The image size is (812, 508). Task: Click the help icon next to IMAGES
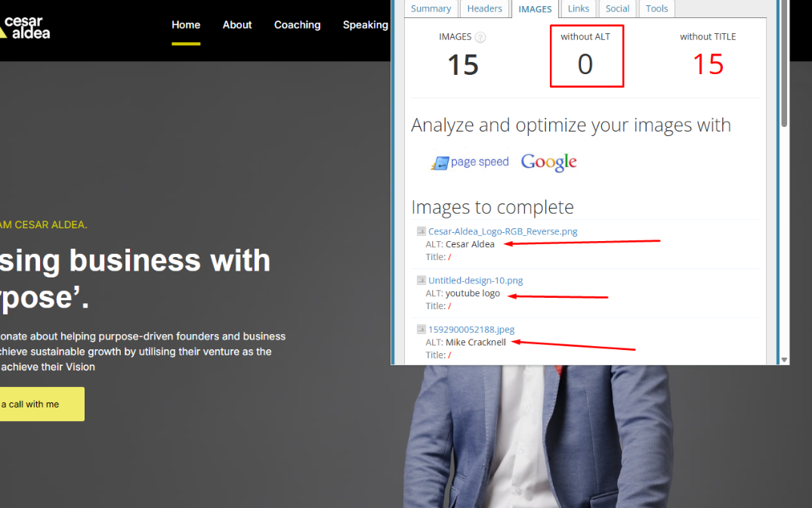480,37
